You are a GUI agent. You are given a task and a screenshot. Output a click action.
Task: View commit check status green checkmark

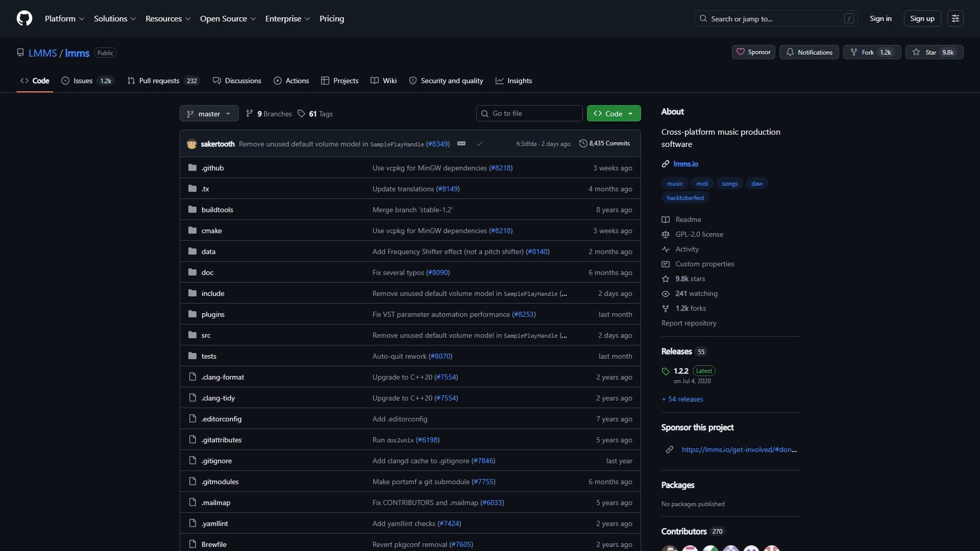[x=480, y=144]
